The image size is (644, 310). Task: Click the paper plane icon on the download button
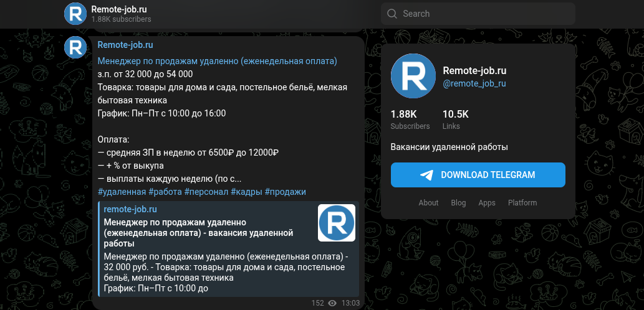(x=426, y=175)
